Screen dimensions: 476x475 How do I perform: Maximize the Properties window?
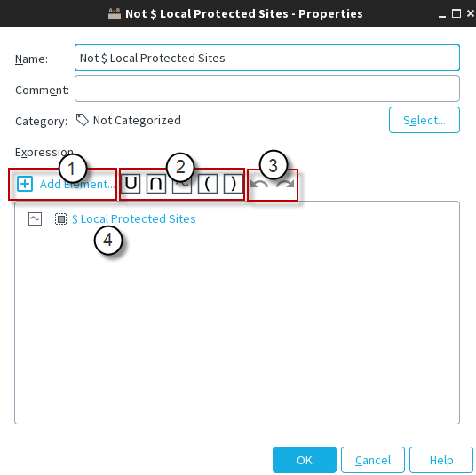click(x=456, y=13)
